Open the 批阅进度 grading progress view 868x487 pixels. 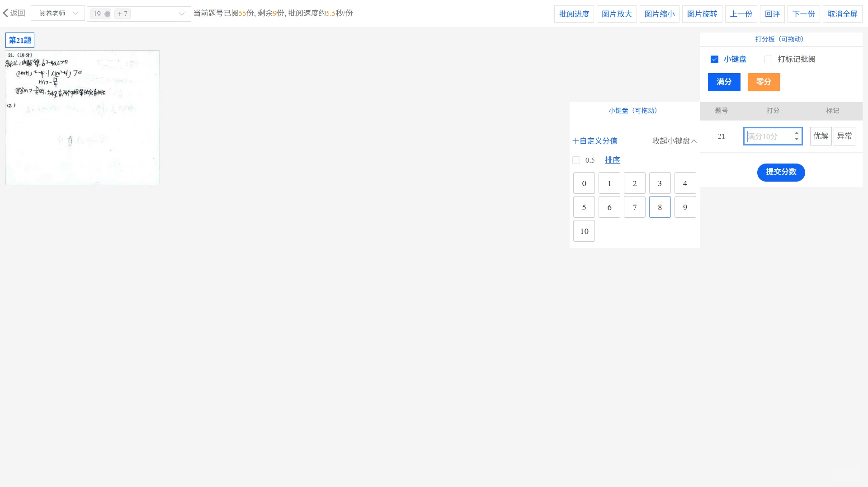[x=573, y=14]
